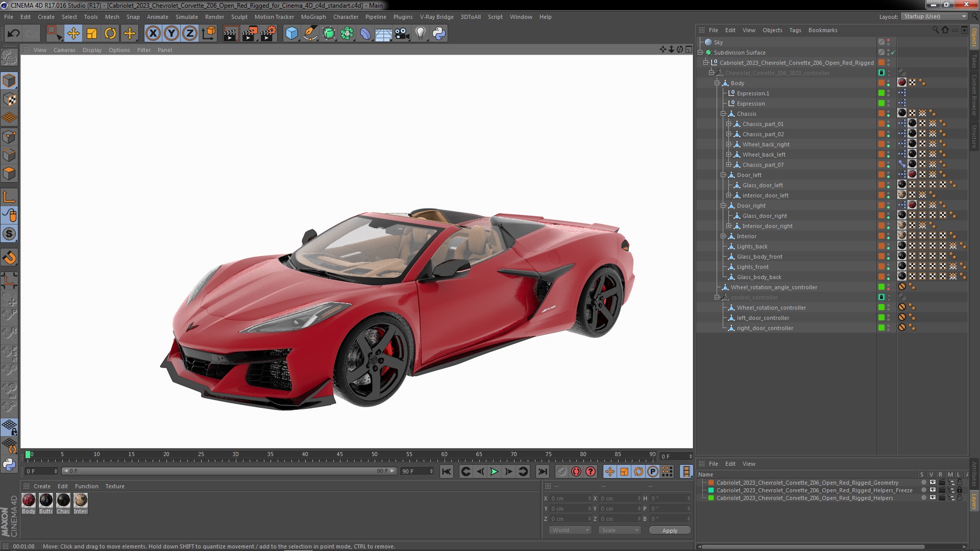Click Enable Axis tool icon

click(x=9, y=197)
